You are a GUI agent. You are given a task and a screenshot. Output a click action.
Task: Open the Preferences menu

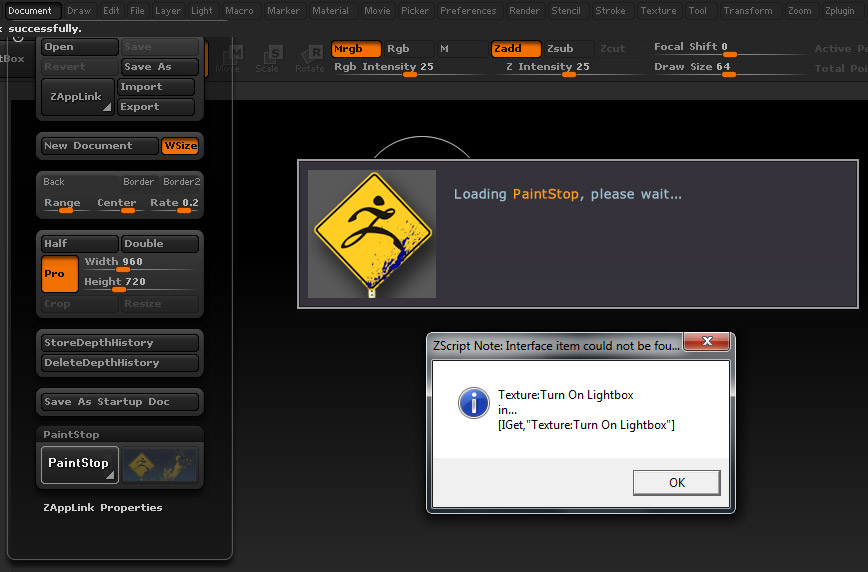(468, 11)
